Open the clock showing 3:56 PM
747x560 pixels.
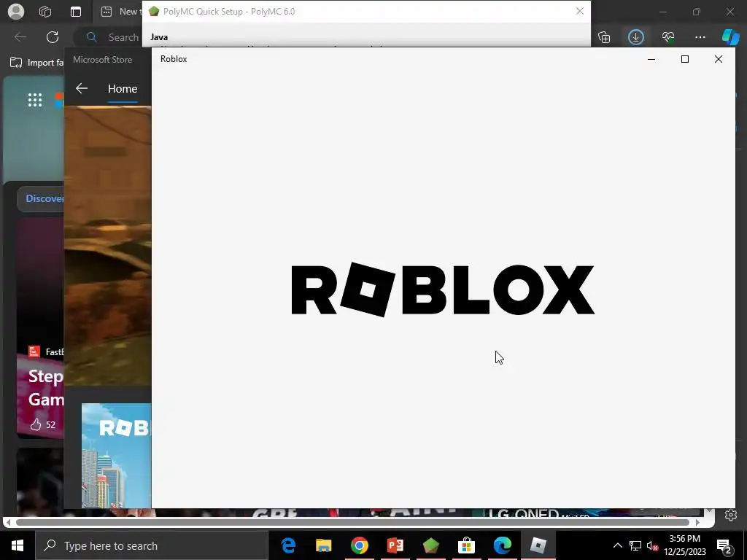pos(684,545)
